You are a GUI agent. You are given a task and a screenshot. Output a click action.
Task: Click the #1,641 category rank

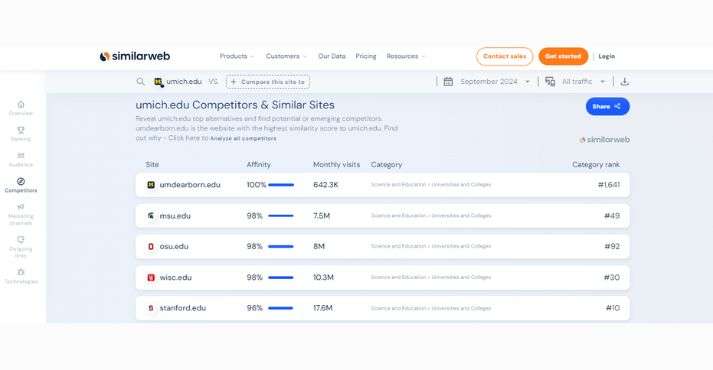tap(608, 185)
